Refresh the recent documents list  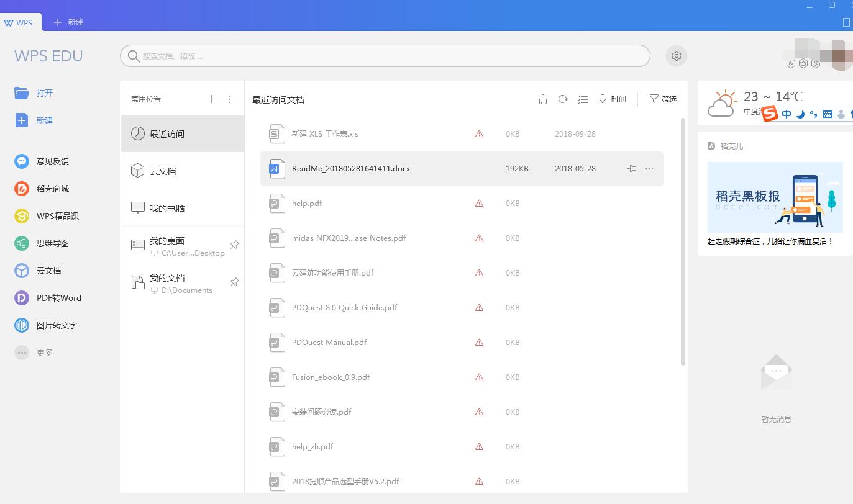563,99
